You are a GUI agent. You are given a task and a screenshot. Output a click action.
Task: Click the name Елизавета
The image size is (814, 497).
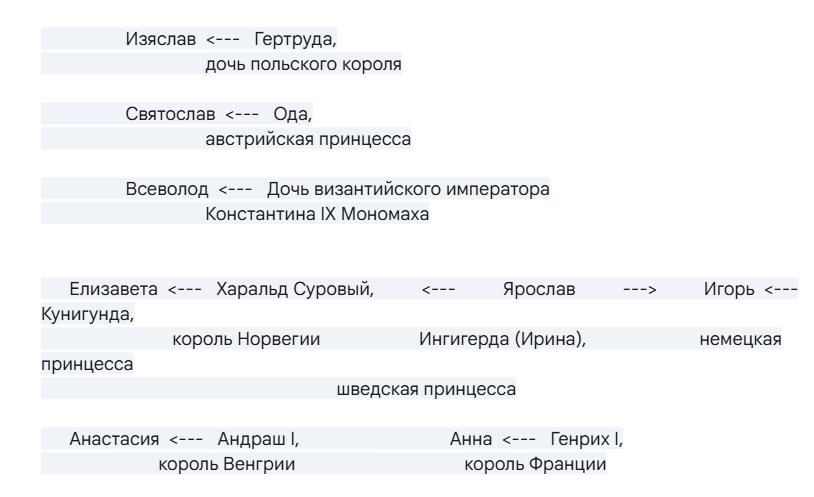pos(114,290)
